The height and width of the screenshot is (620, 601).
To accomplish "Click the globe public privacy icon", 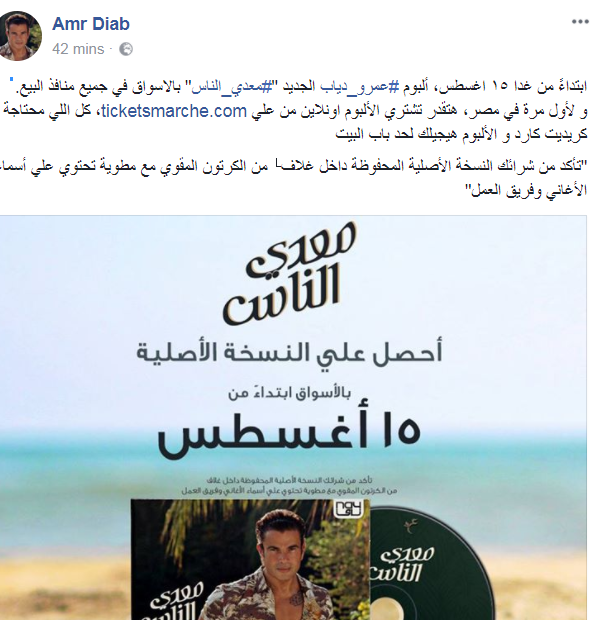I will (126, 49).
